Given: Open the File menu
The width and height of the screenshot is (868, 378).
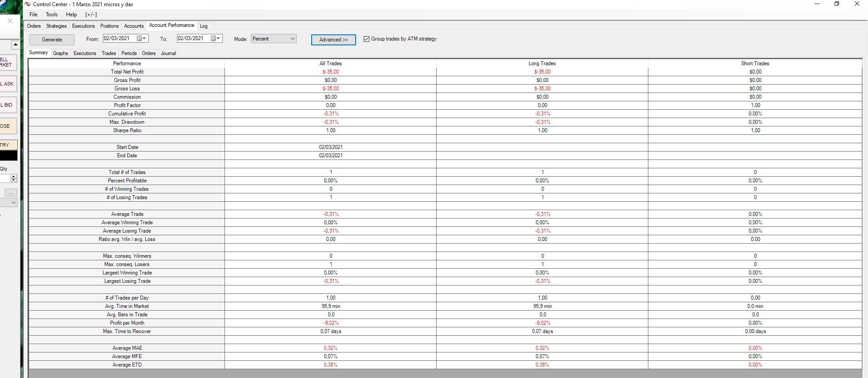Looking at the screenshot, I should coord(33,15).
